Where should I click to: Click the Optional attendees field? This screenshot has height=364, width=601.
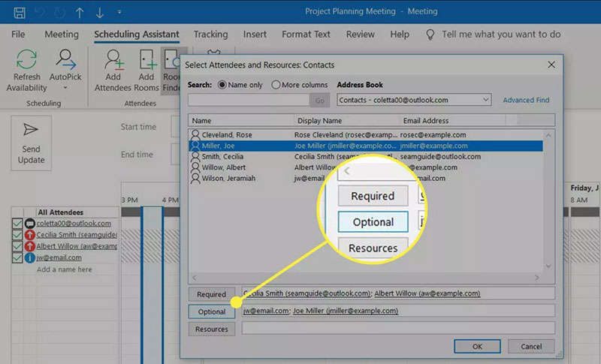click(x=398, y=311)
